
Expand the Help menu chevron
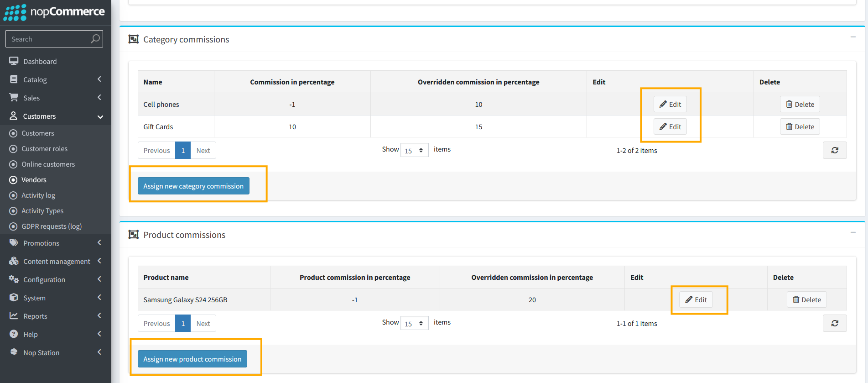tap(99, 334)
